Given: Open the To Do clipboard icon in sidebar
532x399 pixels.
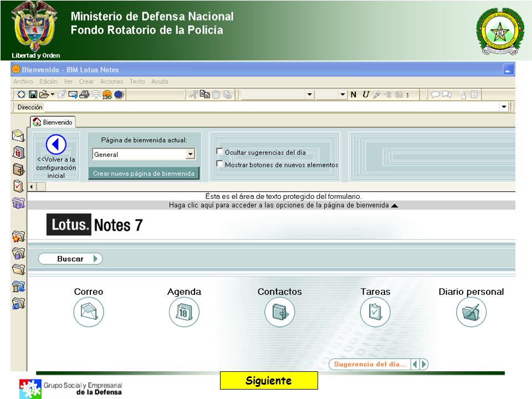Looking at the screenshot, I should click(18, 186).
